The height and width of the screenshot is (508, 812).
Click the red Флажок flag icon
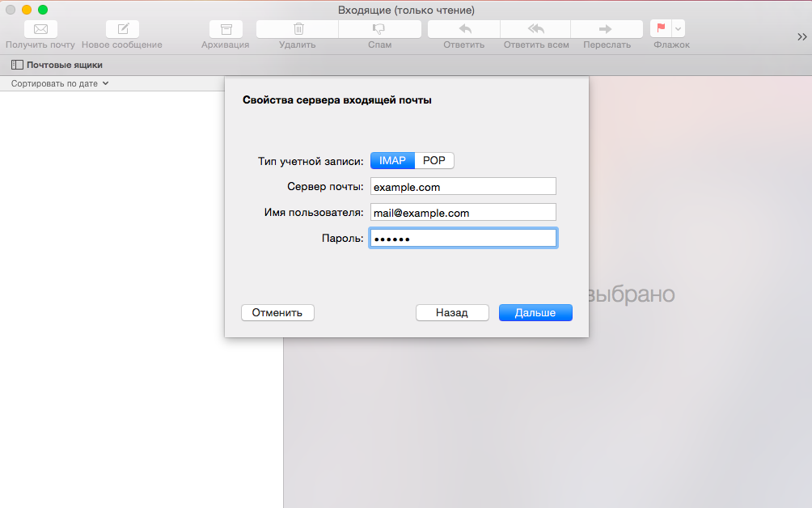[661, 29]
